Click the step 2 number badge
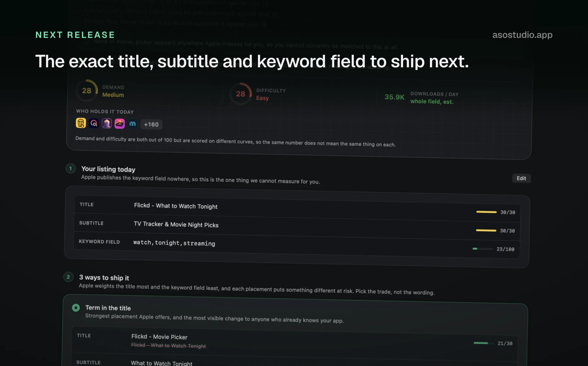Viewport: 588px width, 366px height. click(68, 277)
